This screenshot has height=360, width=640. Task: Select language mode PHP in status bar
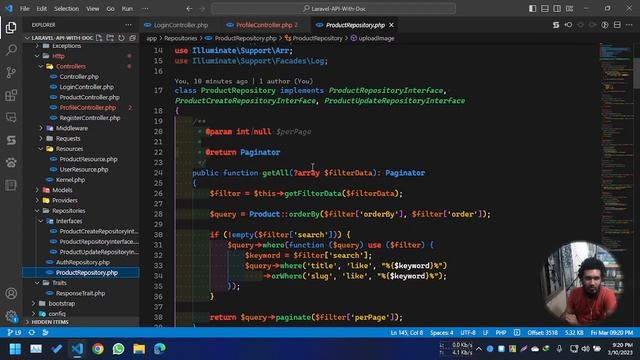pos(501,333)
